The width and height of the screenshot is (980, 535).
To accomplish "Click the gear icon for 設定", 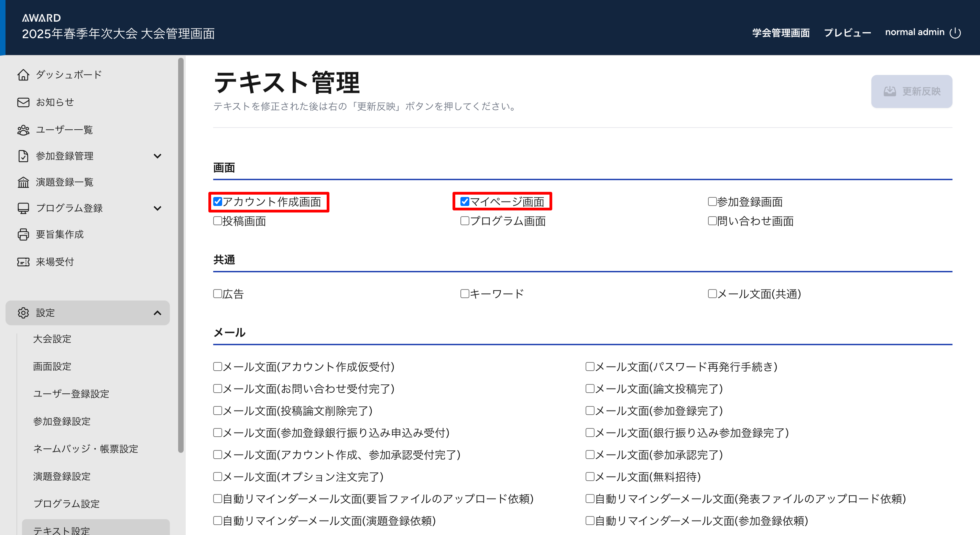I will click(23, 313).
